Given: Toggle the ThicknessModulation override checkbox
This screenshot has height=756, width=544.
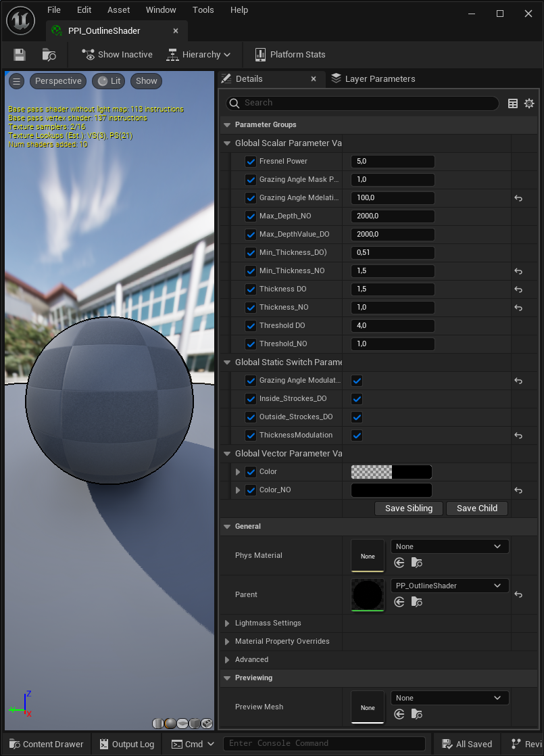Looking at the screenshot, I should [x=251, y=435].
